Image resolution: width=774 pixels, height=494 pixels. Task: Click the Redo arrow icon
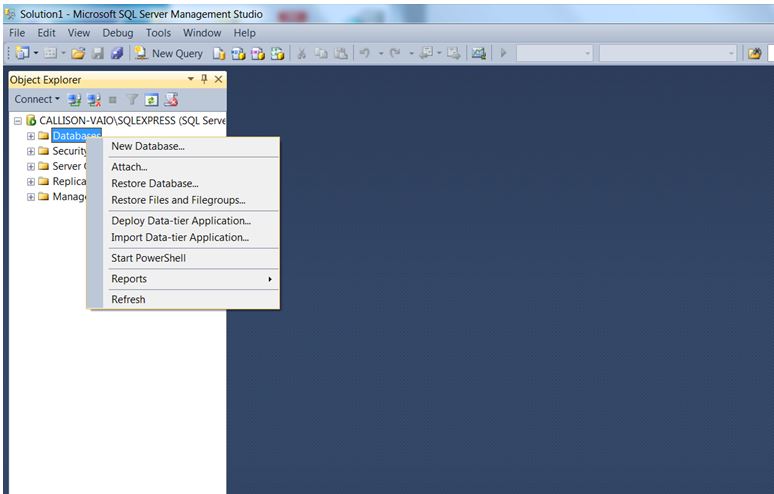click(395, 52)
